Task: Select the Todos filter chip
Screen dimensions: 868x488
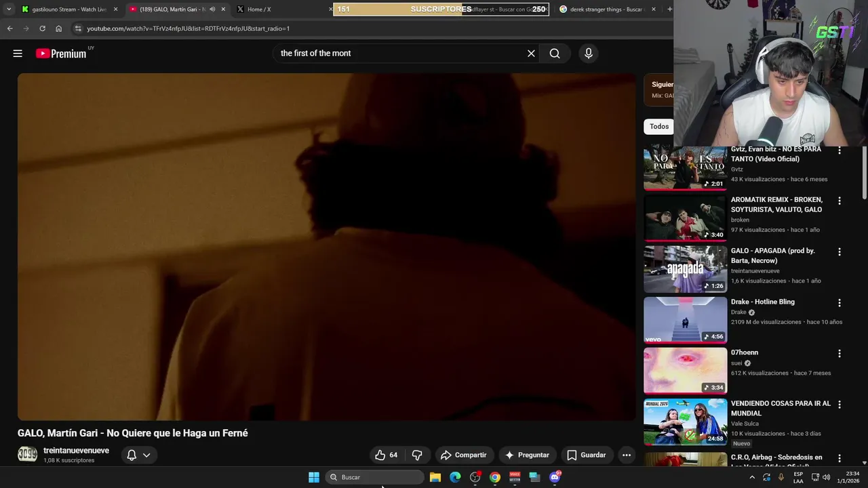Action: (x=658, y=126)
